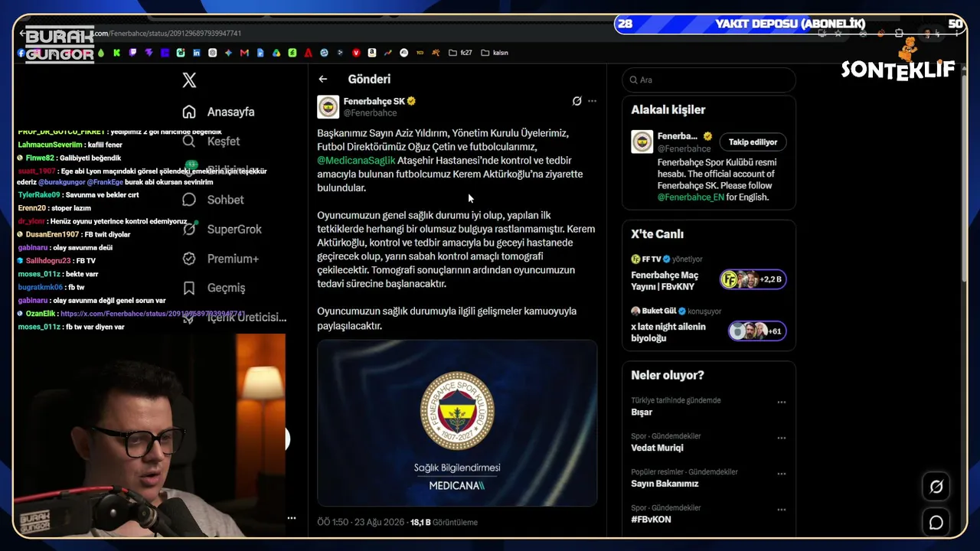The image size is (980, 551).
Task: Click the post timestamp ÖÖ 1:50 · 23 Ağu 2026
Action: point(361,522)
